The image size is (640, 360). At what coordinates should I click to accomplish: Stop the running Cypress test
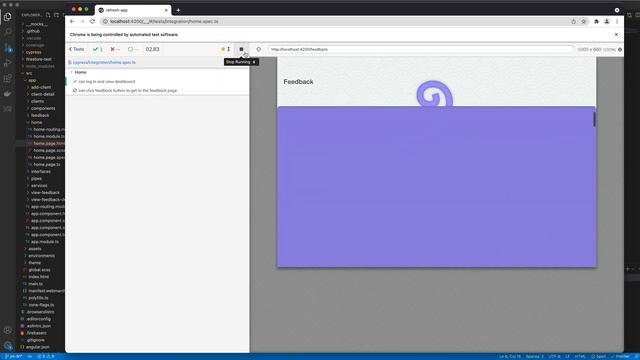point(241,49)
